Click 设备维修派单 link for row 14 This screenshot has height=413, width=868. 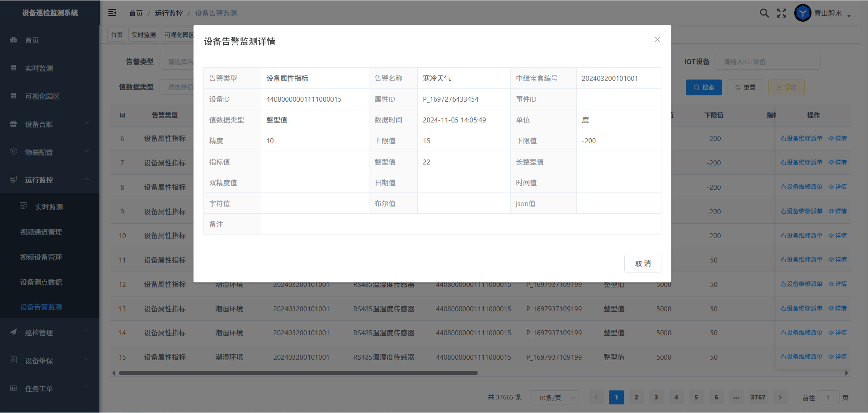tap(802, 333)
